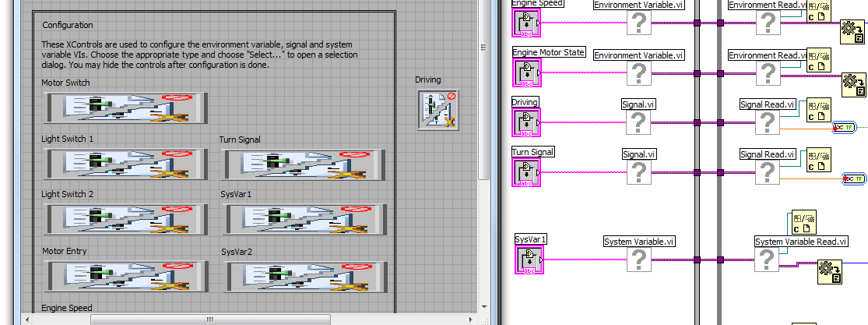Click the horizontal scrollbar thumb of front panel
This screenshot has width=868, height=325.
pos(210,319)
